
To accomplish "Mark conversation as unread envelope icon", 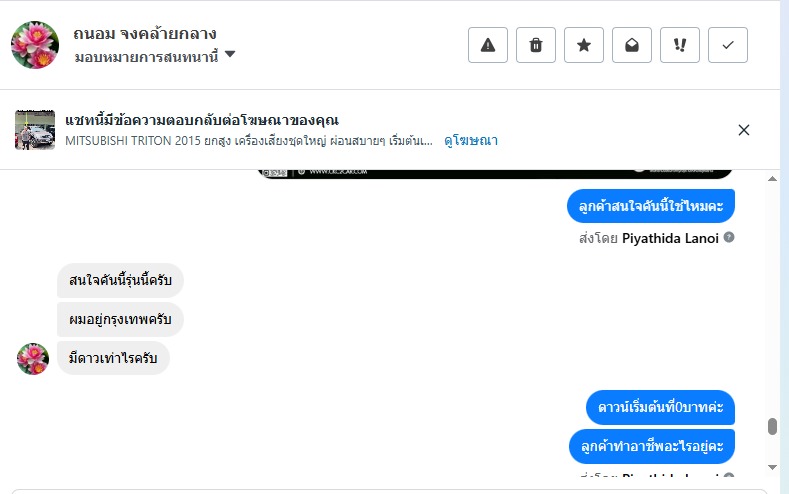I will click(x=632, y=45).
